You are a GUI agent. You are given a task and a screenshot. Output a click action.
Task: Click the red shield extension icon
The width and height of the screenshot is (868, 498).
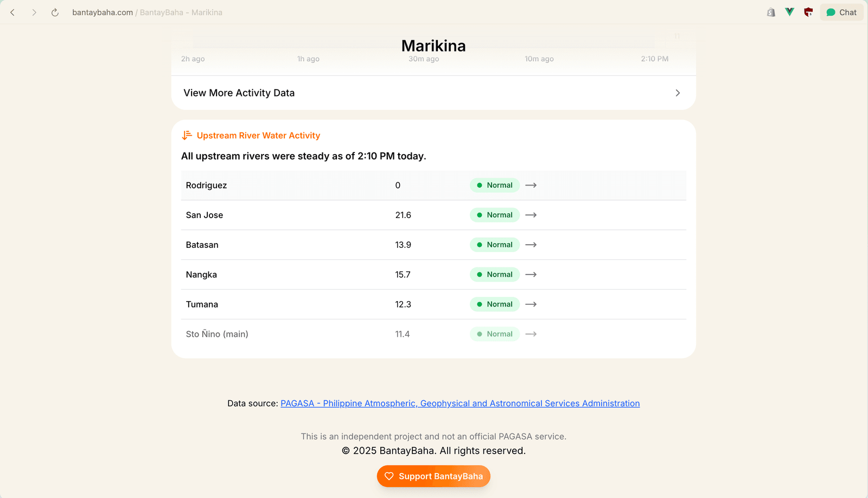808,12
